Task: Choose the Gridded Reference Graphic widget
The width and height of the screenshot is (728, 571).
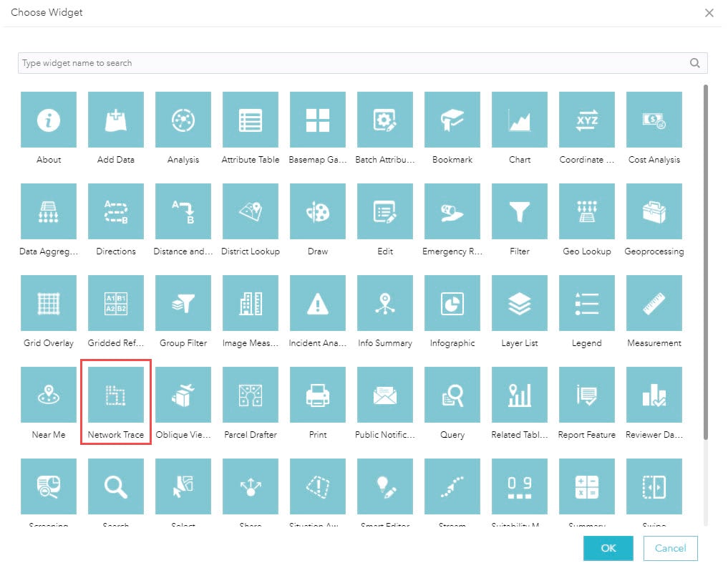Action: (x=116, y=303)
